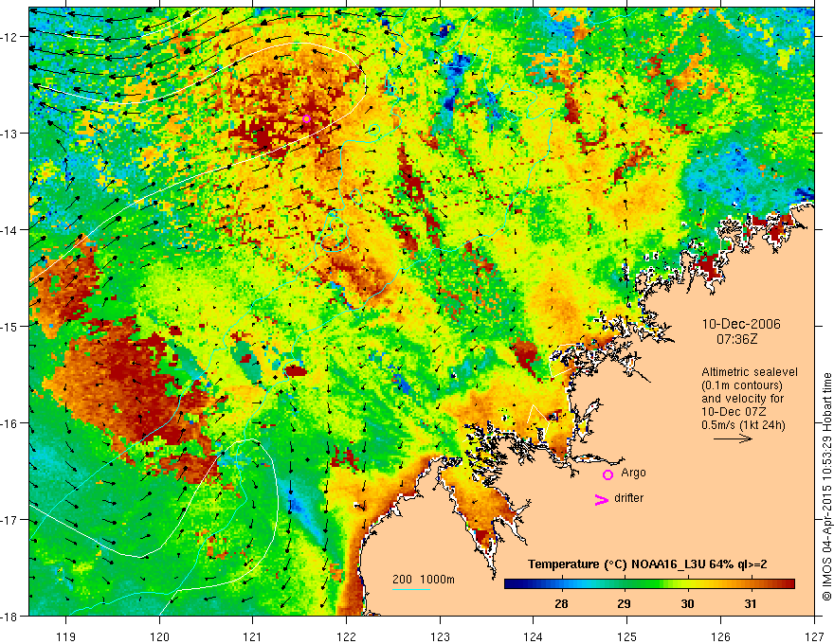Viewport: 834px width, 644px height.
Task: Click the 'drifter' legend label
Action: tap(628, 498)
